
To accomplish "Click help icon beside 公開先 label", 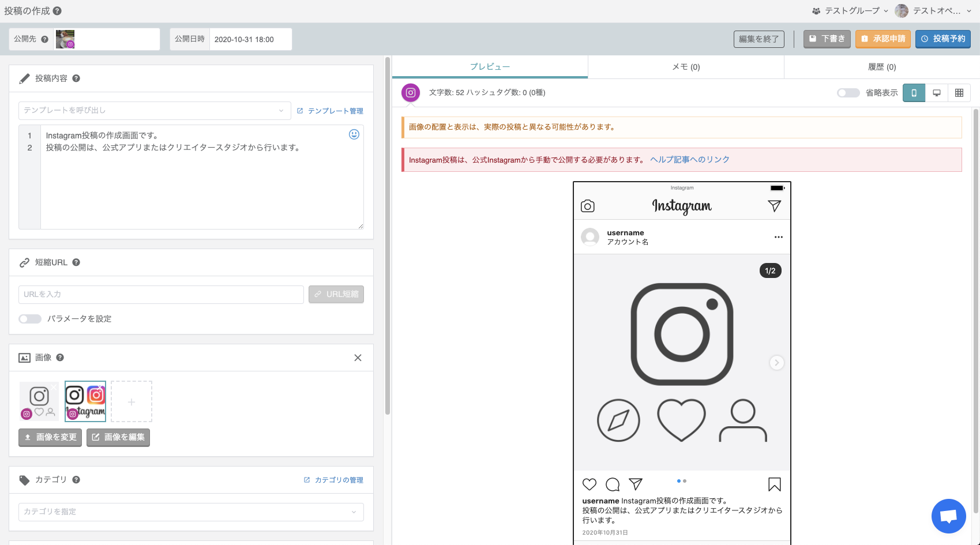I will click(45, 39).
